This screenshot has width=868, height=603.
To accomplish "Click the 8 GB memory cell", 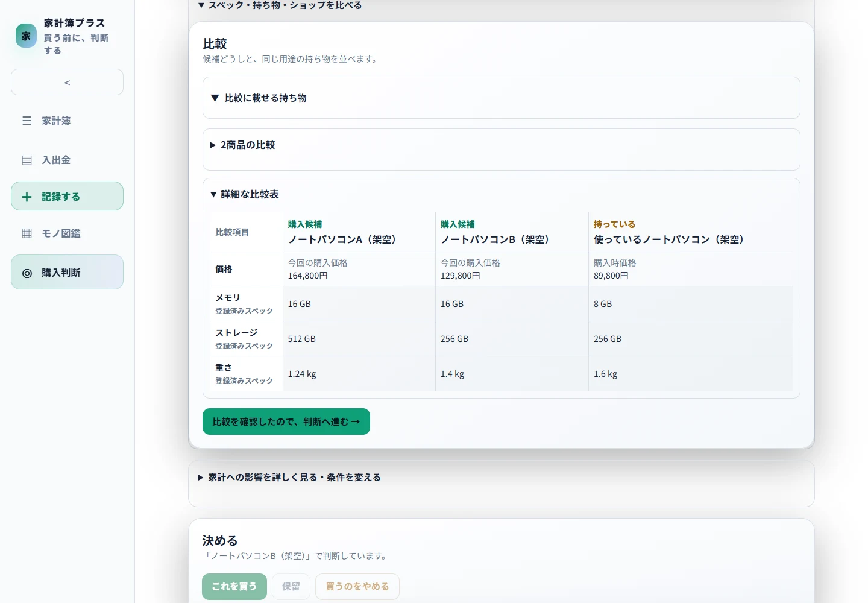I will pos(691,304).
